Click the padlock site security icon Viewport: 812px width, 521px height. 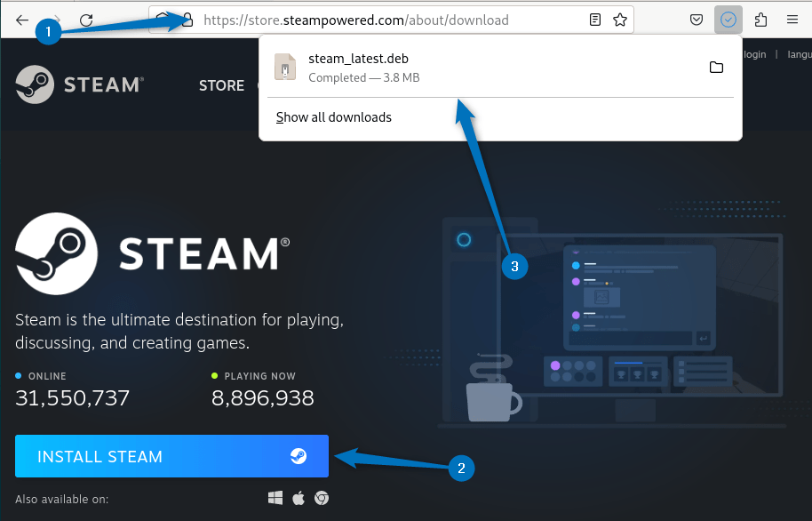click(187, 20)
